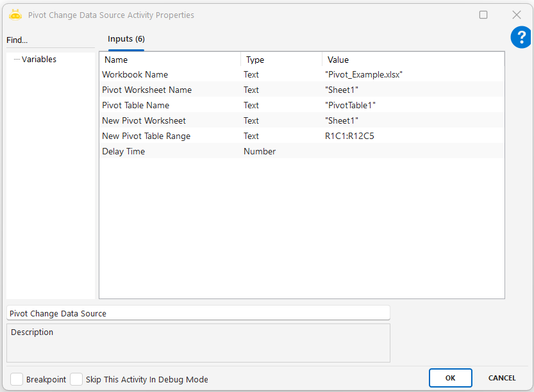Click the Find... search field

[50, 40]
